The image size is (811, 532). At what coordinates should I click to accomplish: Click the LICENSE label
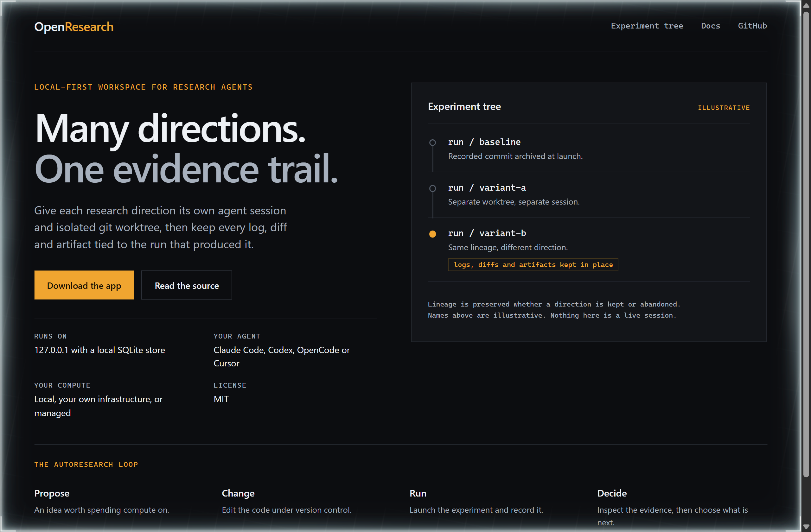pos(230,385)
